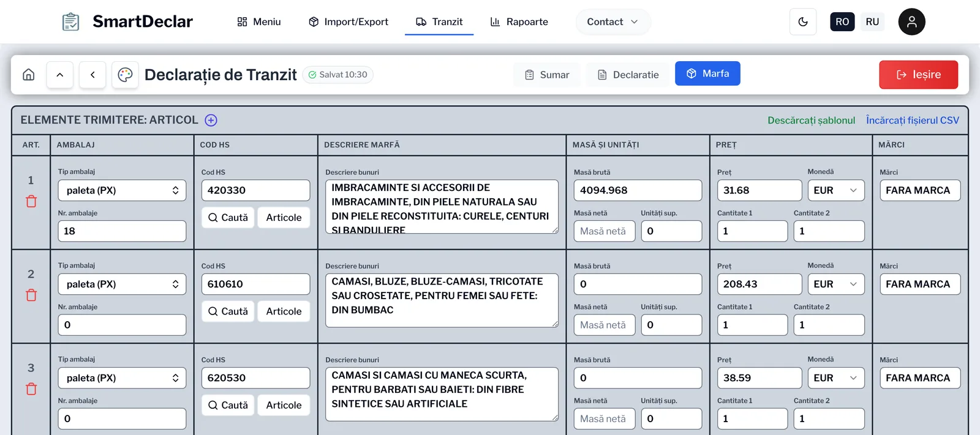Change currency EUR for price 31.68
980x435 pixels.
click(x=836, y=190)
